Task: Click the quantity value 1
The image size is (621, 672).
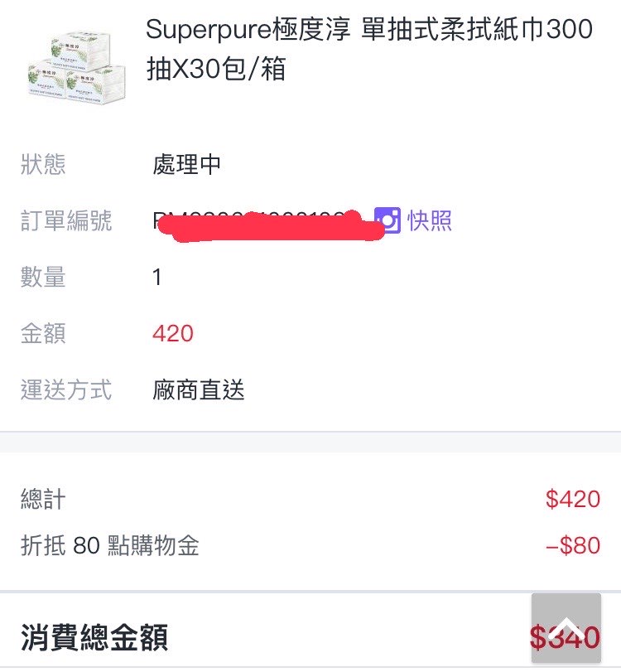Action: pyautogui.click(x=157, y=278)
